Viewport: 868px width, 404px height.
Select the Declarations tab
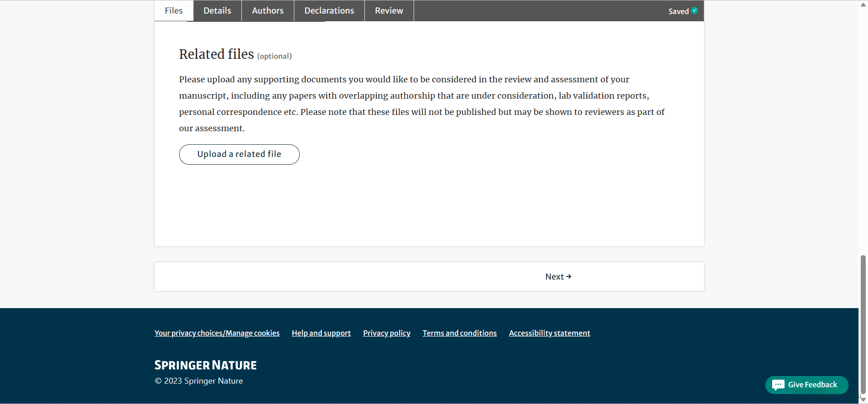[x=329, y=11]
